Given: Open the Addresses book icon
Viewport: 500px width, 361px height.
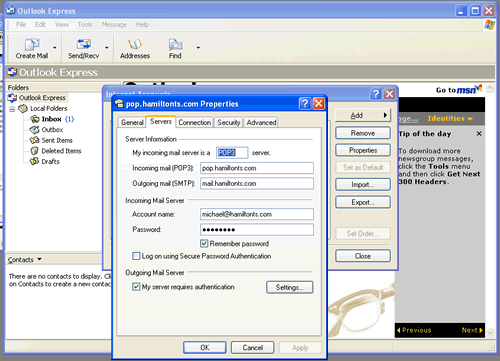Looking at the screenshot, I should [135, 44].
